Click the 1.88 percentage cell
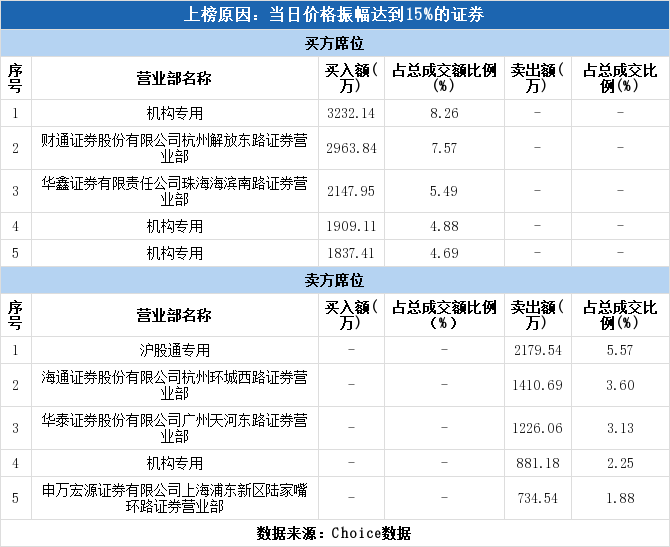This screenshot has width=670, height=547. (620, 498)
